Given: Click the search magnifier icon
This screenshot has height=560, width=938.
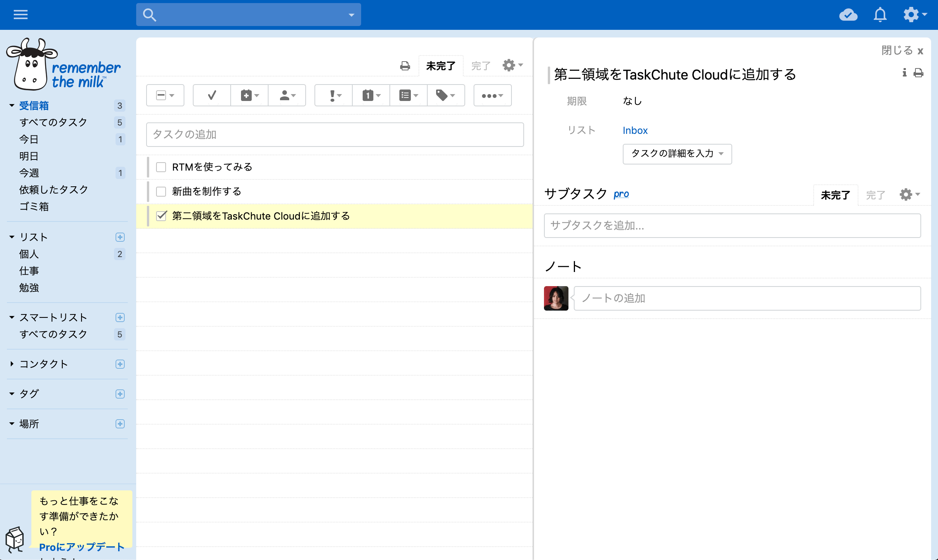Looking at the screenshot, I should [x=149, y=15].
